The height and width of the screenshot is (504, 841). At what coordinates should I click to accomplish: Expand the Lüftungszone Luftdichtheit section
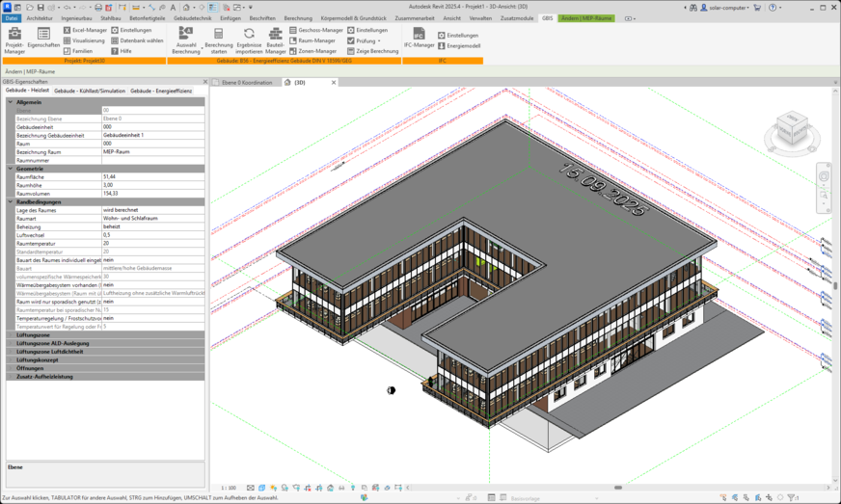(x=11, y=351)
